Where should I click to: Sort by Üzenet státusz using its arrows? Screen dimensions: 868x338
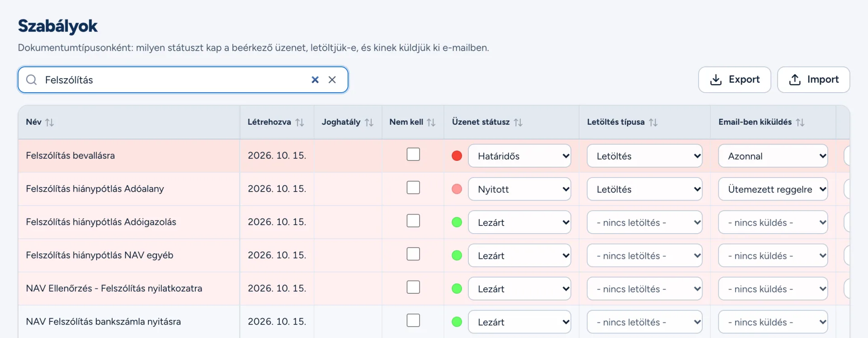518,122
